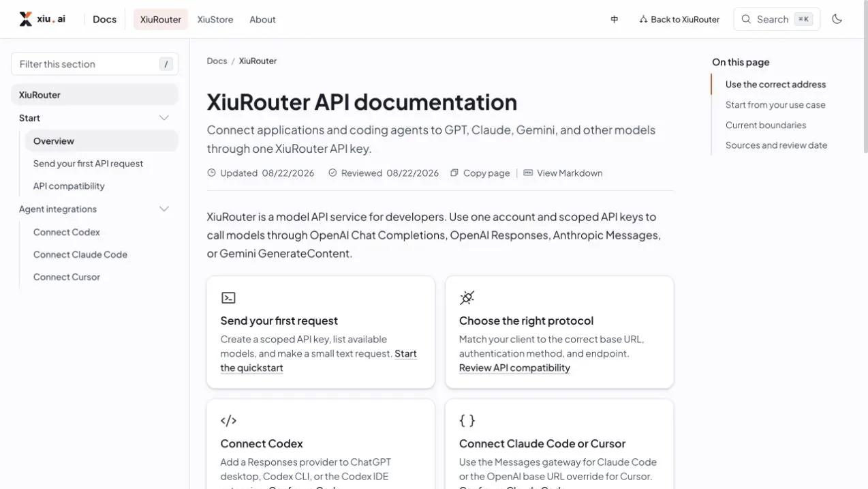The image size is (868, 489).
Task: Click the page vertical scrollbar
Action: pyautogui.click(x=865, y=77)
